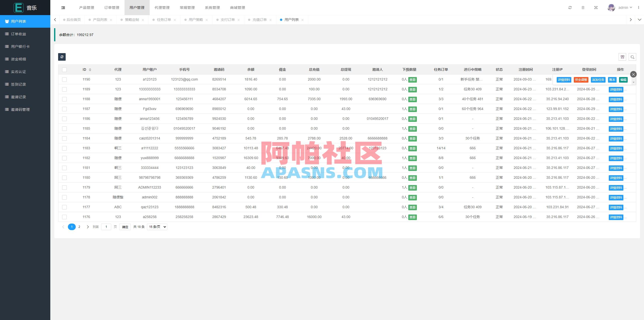Click the trash icon in top toolbar
This screenshot has height=320, width=644.
point(583,8)
